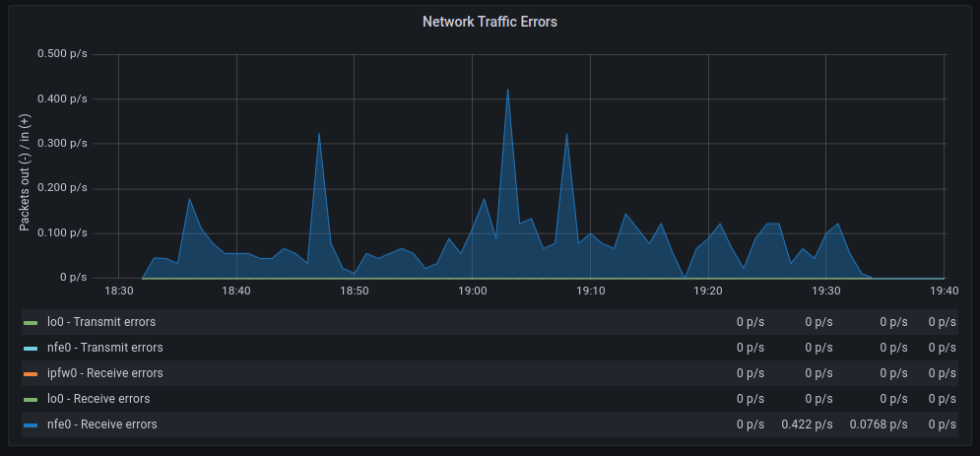Toggle the lo0 - Transmit errors series

tap(100, 322)
